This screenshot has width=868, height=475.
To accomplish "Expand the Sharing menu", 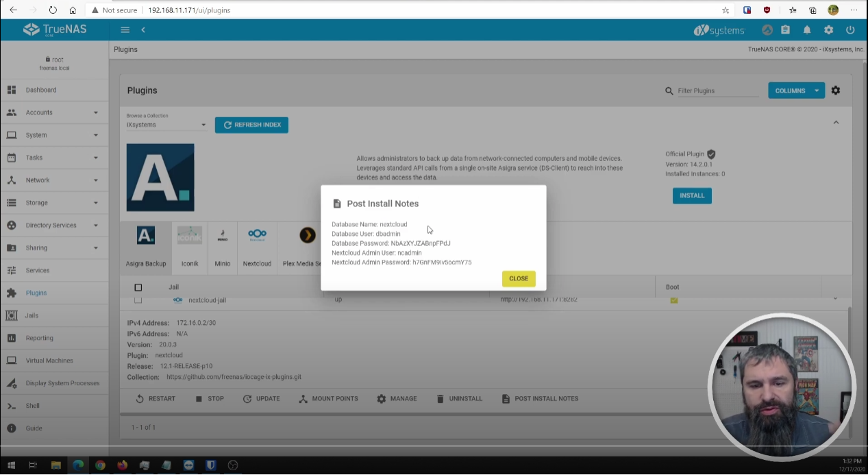I will click(x=54, y=248).
